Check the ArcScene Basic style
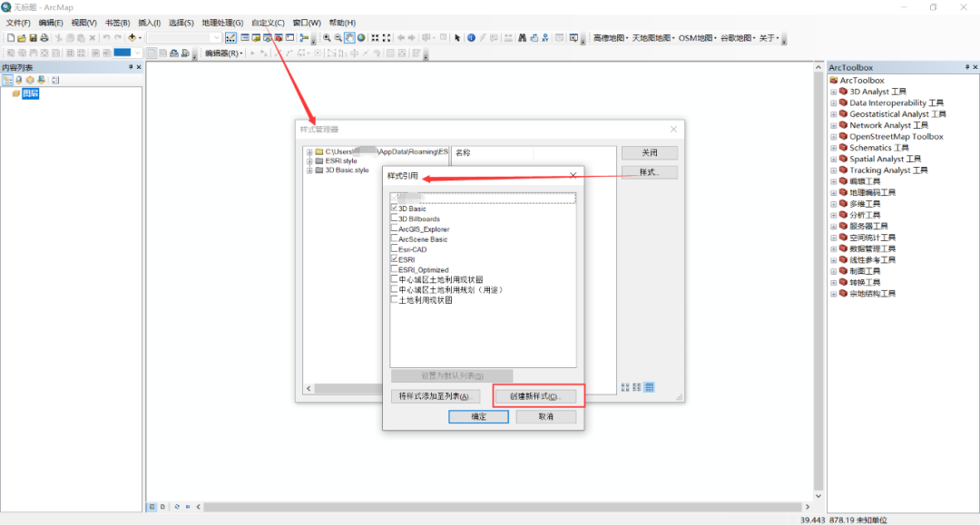Viewport: 980px width, 525px height. (x=395, y=238)
